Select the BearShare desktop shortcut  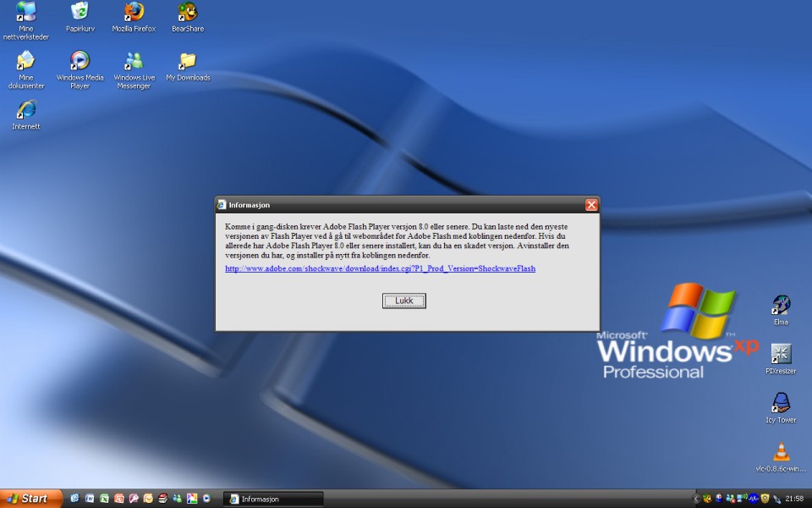click(x=188, y=17)
